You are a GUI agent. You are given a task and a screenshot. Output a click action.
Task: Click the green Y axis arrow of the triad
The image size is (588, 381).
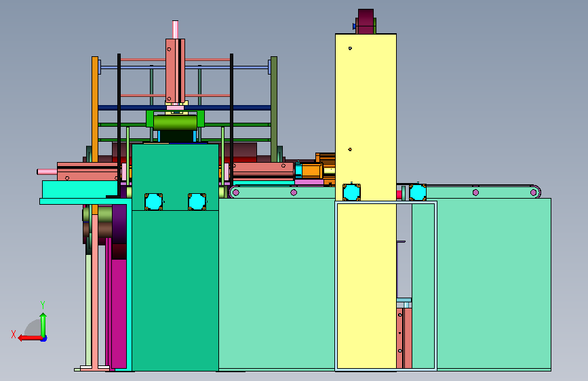43,325
